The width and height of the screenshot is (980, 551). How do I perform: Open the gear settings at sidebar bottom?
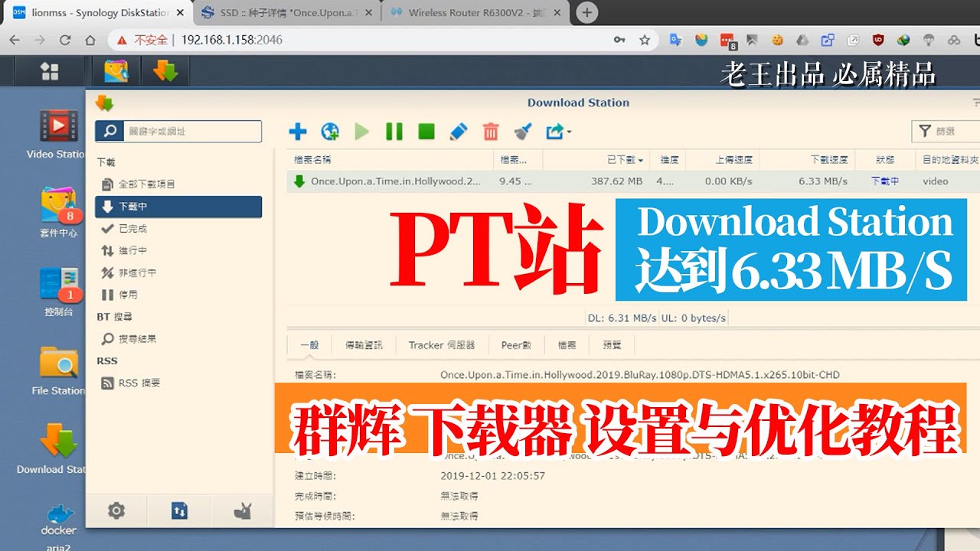116,510
